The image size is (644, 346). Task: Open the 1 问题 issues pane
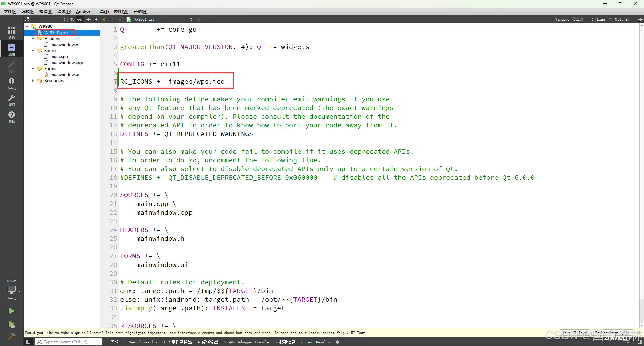112,342
